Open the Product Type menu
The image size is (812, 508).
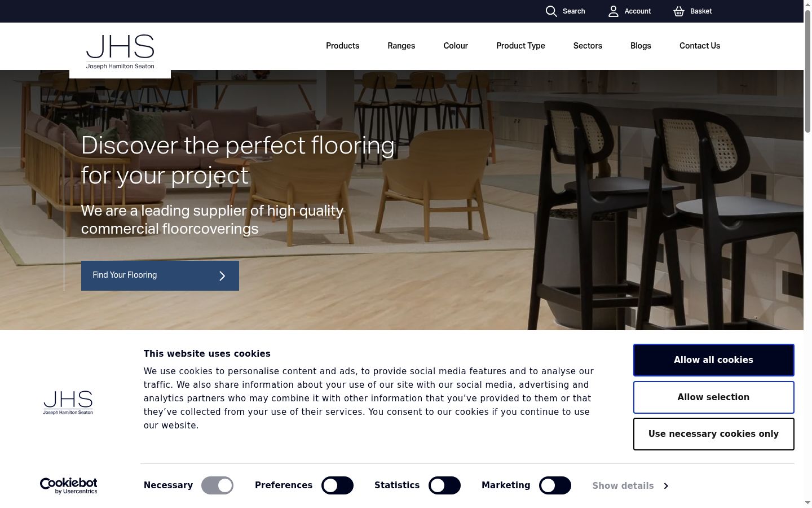(520, 46)
